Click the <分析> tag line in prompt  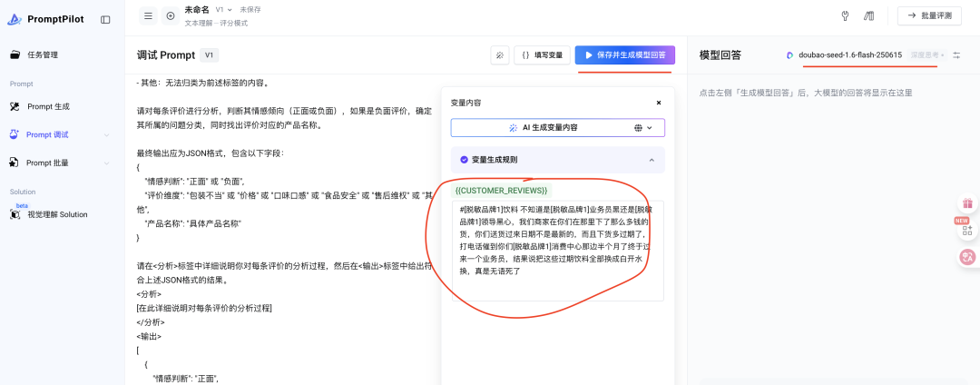tap(149, 294)
